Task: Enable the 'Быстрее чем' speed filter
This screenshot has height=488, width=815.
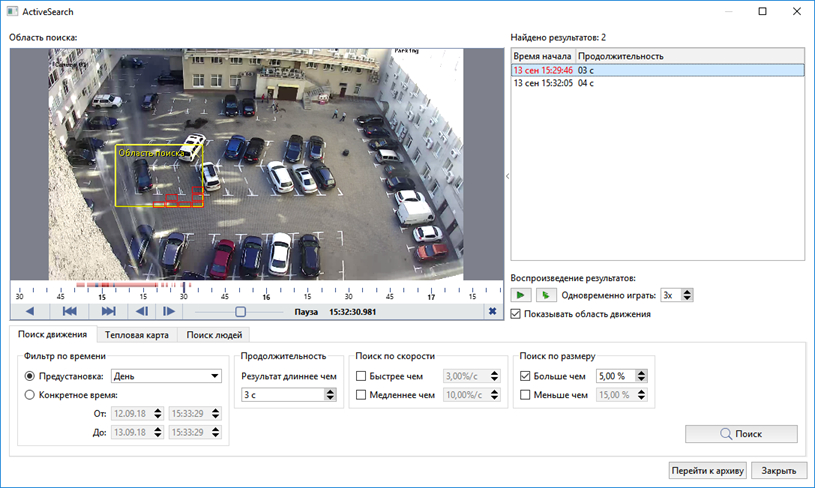Action: tap(362, 376)
